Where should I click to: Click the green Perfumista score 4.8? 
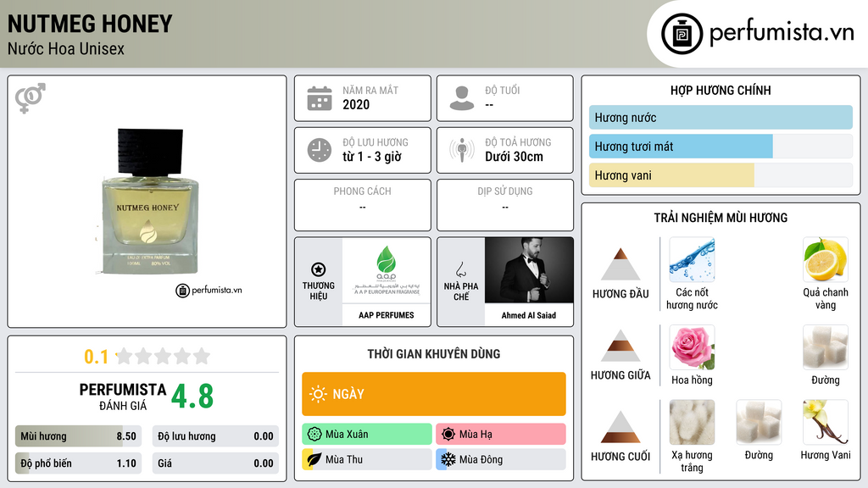[x=192, y=396]
